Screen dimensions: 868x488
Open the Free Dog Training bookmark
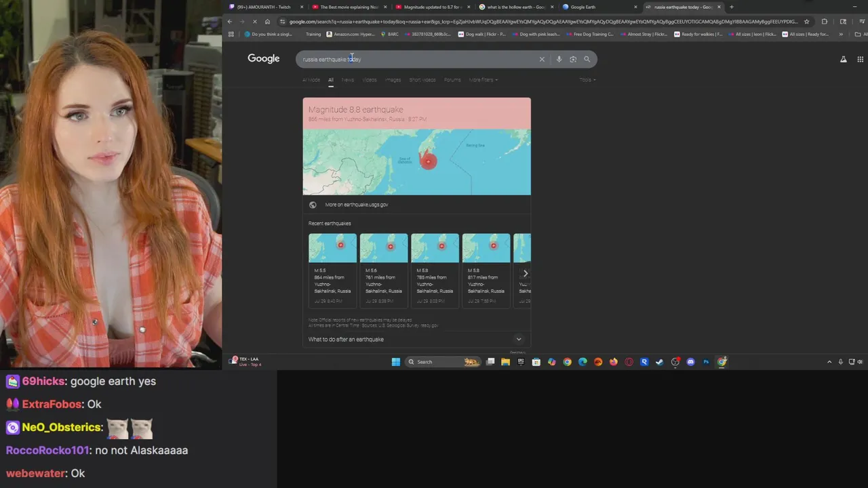[x=589, y=34]
